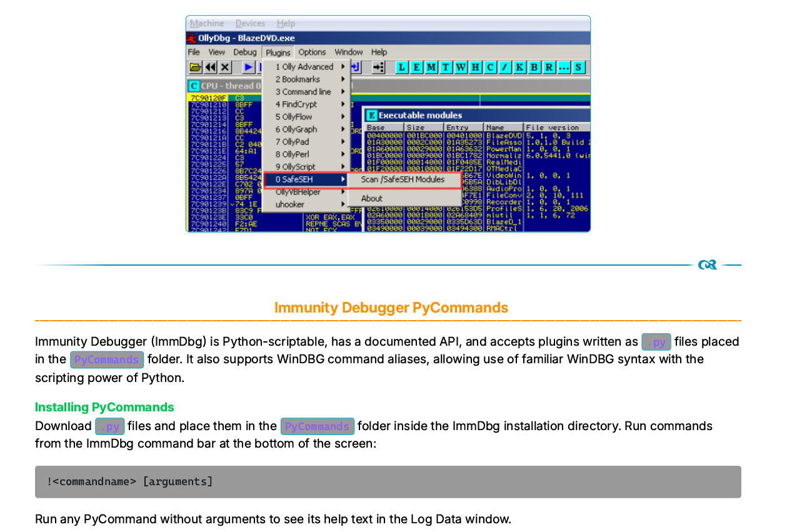Image resolution: width=787 pixels, height=532 pixels.
Task: Open Call stack with K toolbar button
Action: (x=519, y=67)
